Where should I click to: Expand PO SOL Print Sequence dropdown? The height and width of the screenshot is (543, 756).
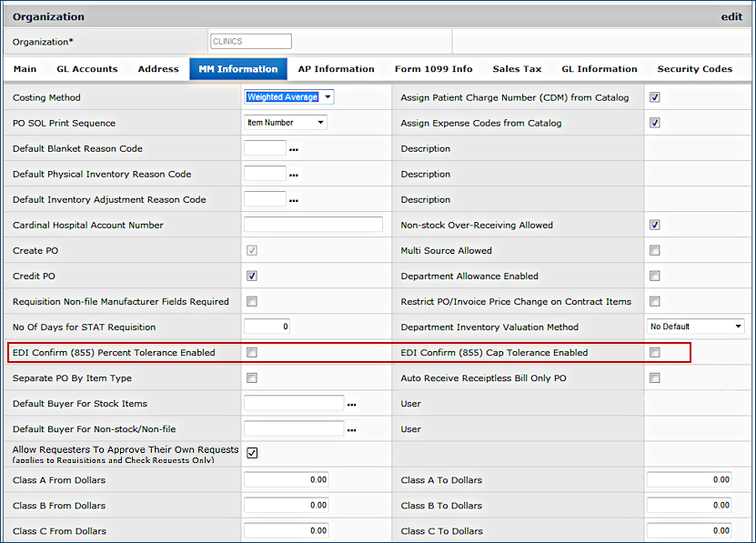click(x=285, y=123)
